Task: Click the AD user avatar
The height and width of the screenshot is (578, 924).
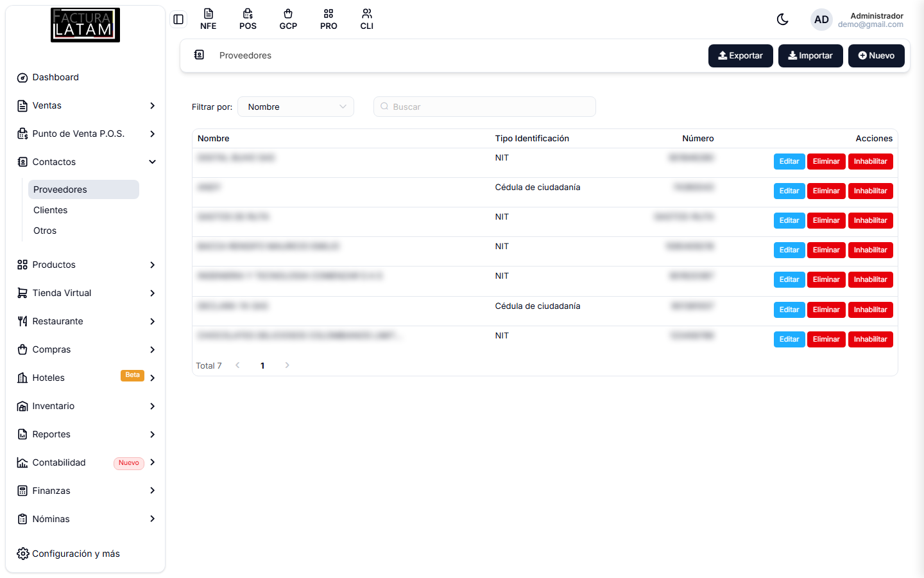Action: 821,20
